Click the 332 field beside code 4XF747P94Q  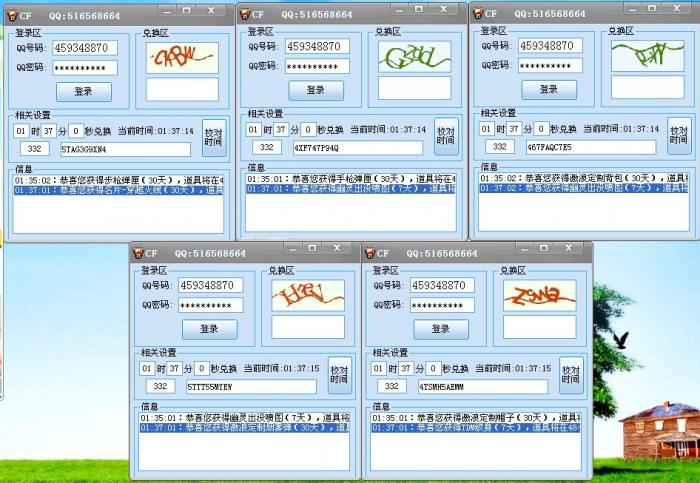coord(267,147)
